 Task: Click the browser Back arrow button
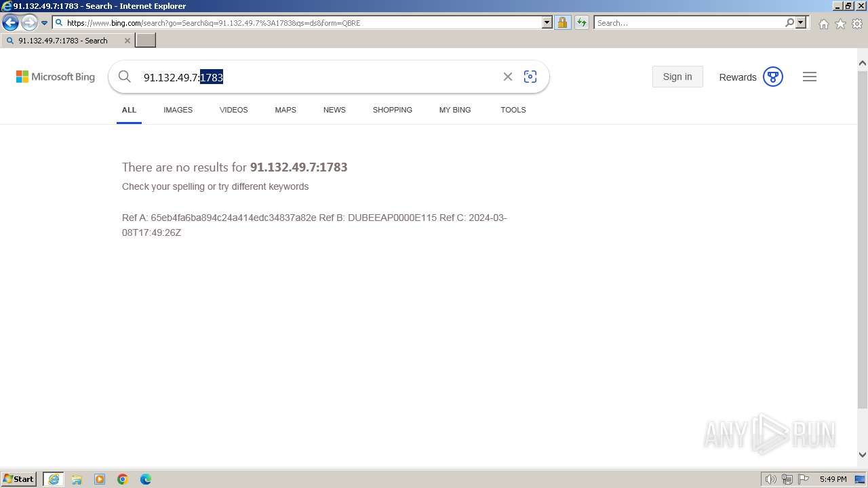[10, 22]
